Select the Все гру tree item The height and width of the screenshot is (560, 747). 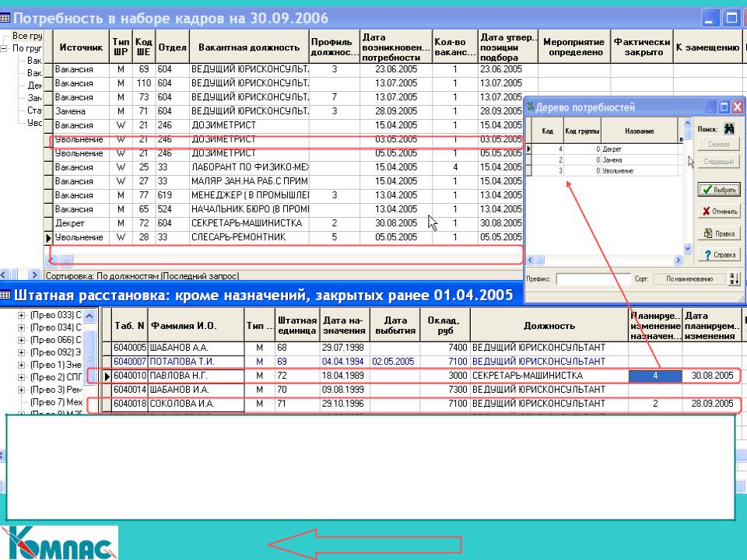point(26,36)
